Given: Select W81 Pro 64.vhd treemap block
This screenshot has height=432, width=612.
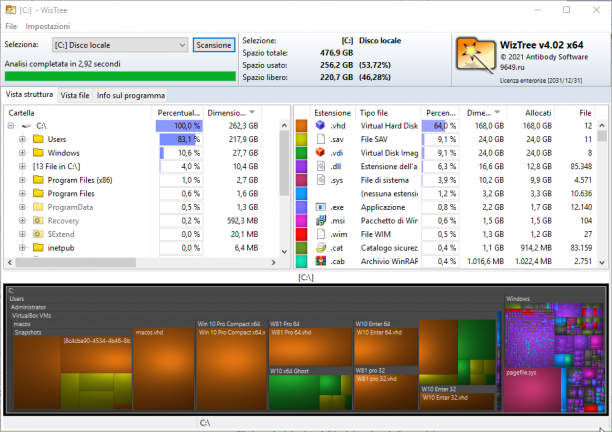Looking at the screenshot, I should tap(310, 347).
